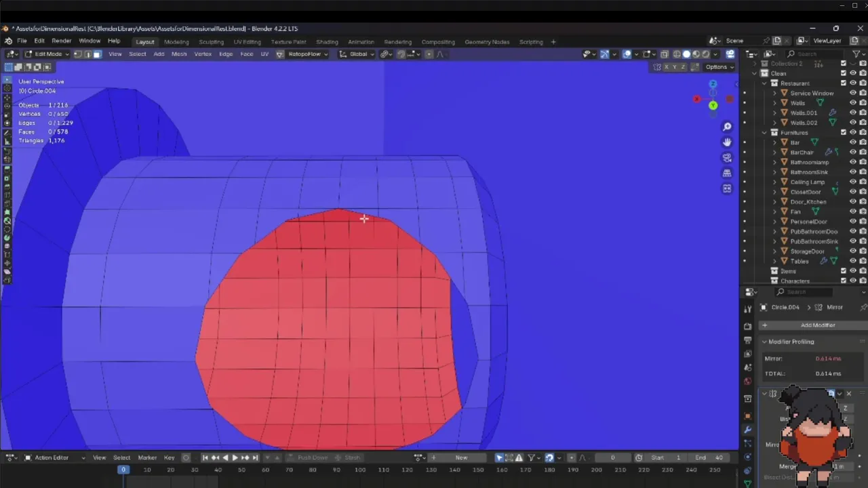Select rendered viewport shading
Screen dimensions: 868x488
tap(705, 54)
